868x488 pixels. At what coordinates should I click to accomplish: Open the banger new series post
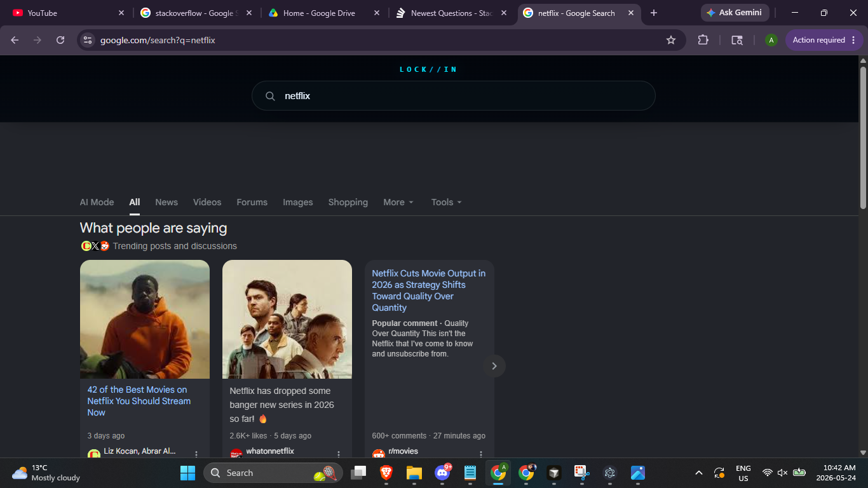click(x=281, y=405)
